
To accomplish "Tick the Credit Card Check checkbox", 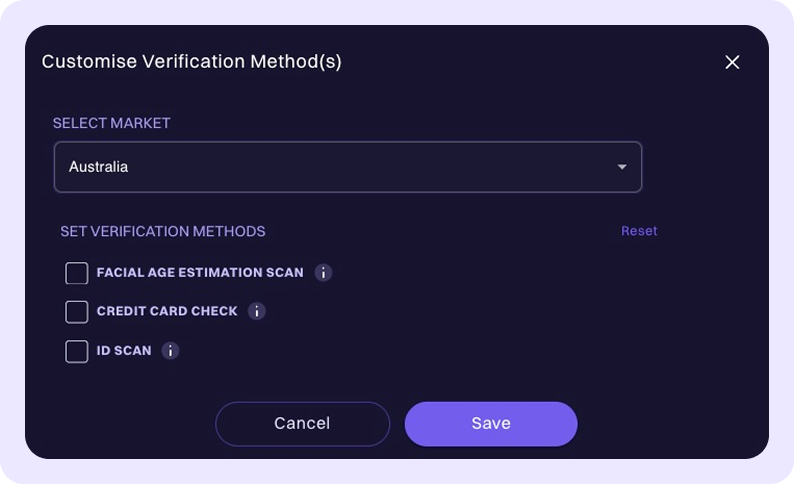I will [x=77, y=312].
